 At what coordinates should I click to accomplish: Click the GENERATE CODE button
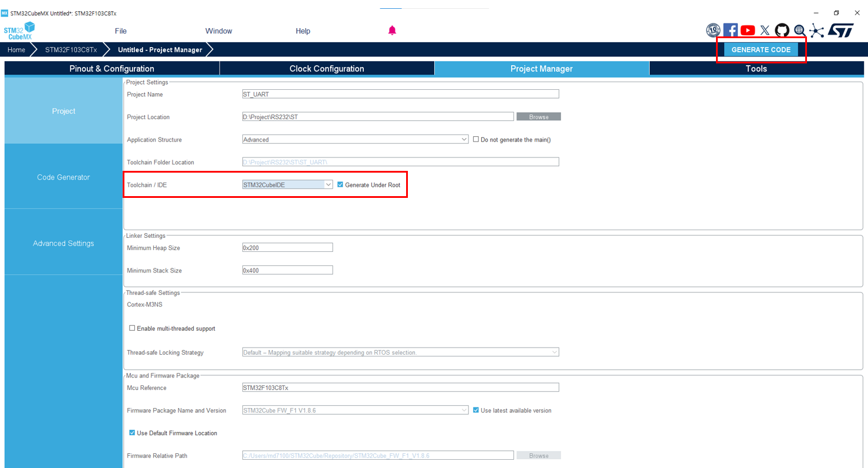[x=761, y=50]
